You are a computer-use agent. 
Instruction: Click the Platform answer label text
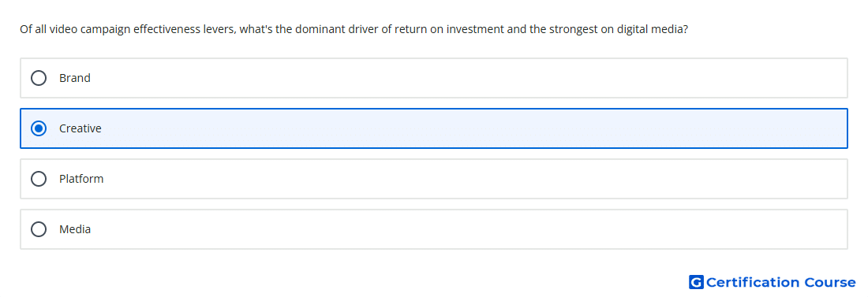click(x=81, y=179)
